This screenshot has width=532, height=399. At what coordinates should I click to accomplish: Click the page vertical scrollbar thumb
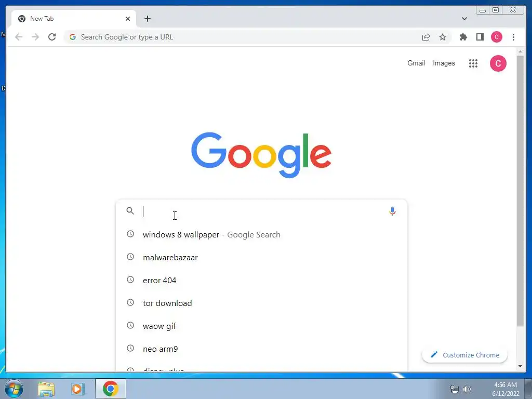520,191
